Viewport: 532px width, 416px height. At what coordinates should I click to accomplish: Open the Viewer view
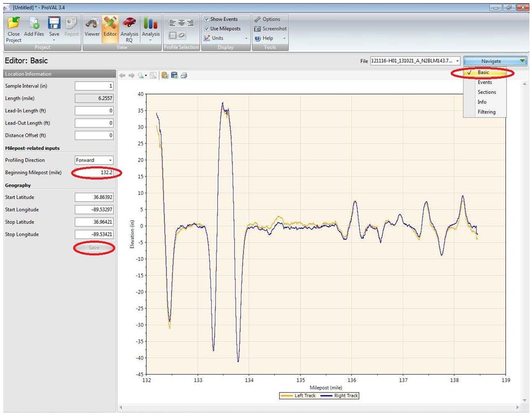tap(92, 28)
